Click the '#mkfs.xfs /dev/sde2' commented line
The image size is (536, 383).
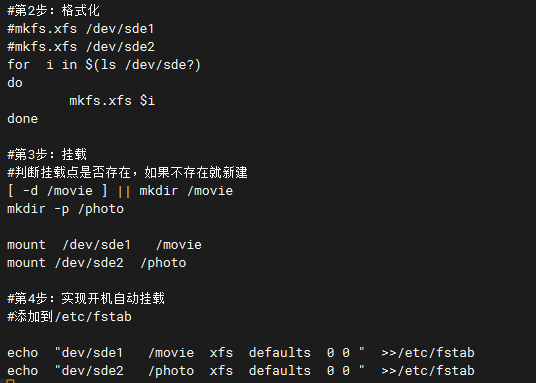tap(81, 47)
